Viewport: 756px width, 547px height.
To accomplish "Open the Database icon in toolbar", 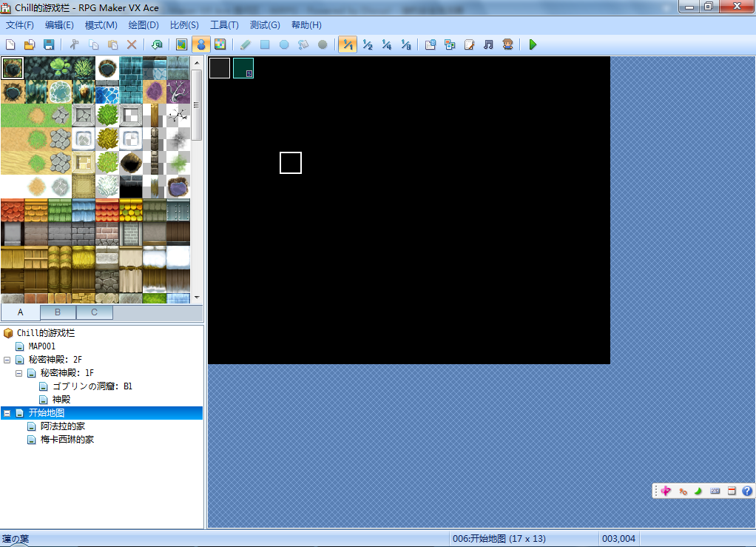I will 431,45.
